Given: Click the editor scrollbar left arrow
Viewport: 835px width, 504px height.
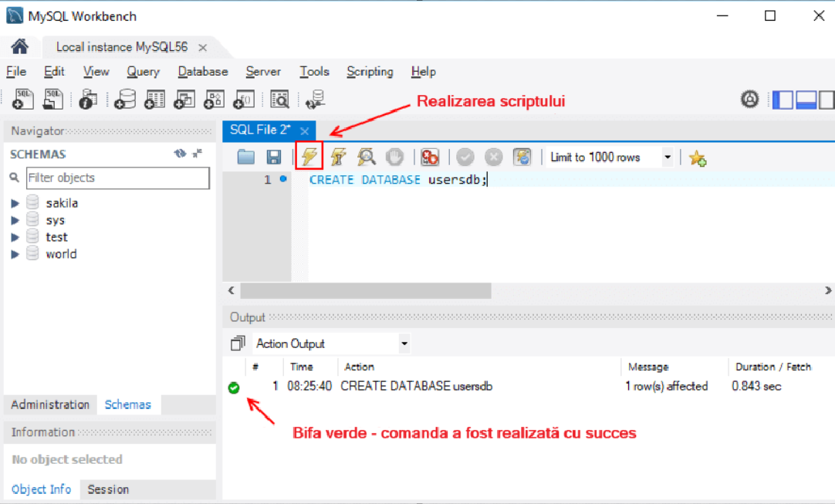Looking at the screenshot, I should tap(231, 290).
